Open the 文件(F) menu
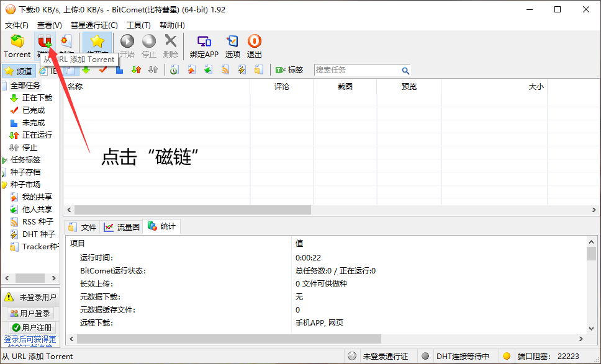601x364 pixels. (x=17, y=25)
